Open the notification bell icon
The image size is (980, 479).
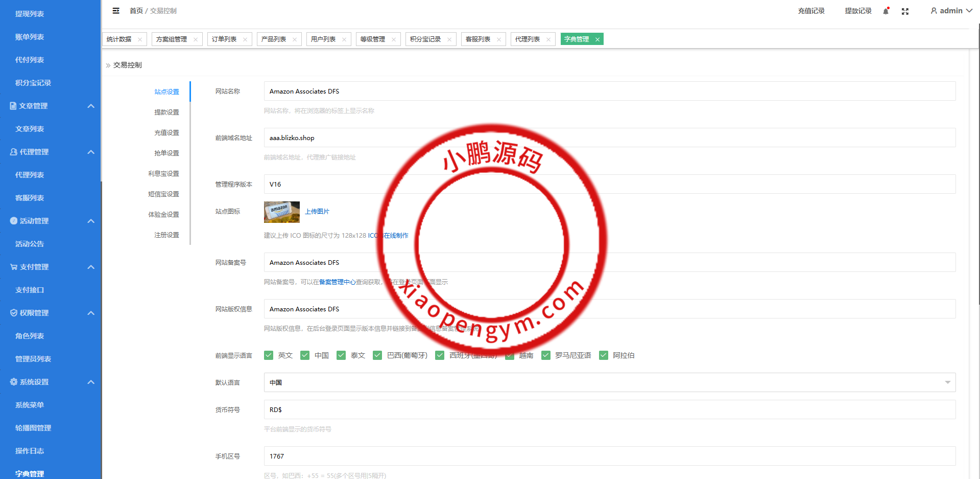[886, 11]
